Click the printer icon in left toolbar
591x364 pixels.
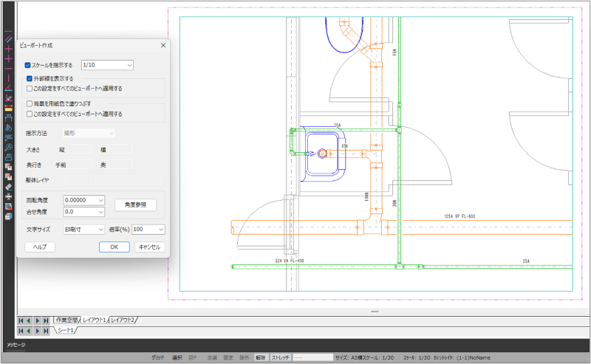click(x=9, y=196)
